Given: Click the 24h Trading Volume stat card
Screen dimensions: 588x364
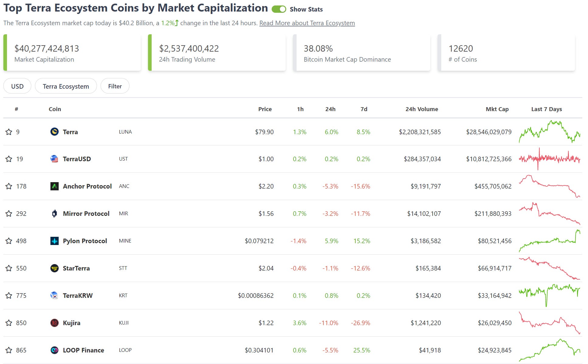Looking at the screenshot, I should coord(217,53).
